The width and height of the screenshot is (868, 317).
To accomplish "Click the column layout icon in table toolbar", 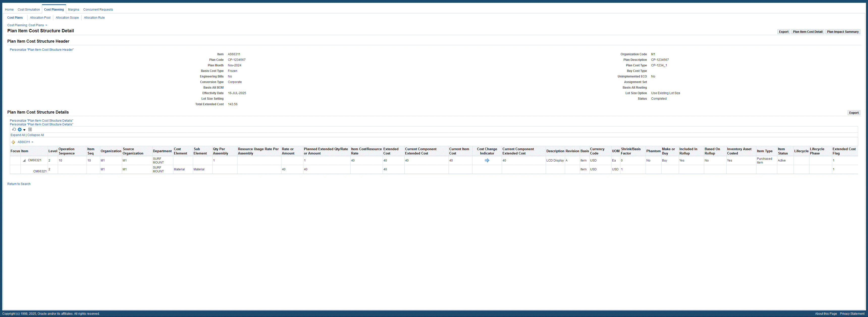I will (30, 130).
